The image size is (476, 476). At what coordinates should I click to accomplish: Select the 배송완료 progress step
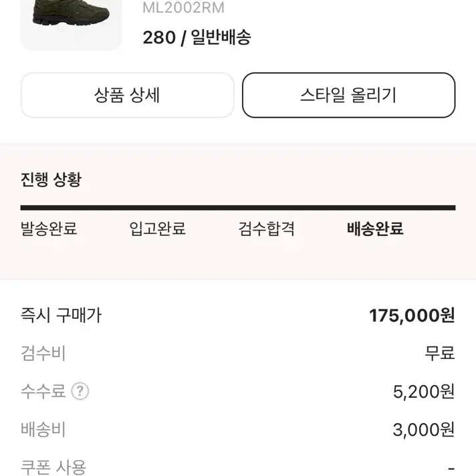coord(375,229)
